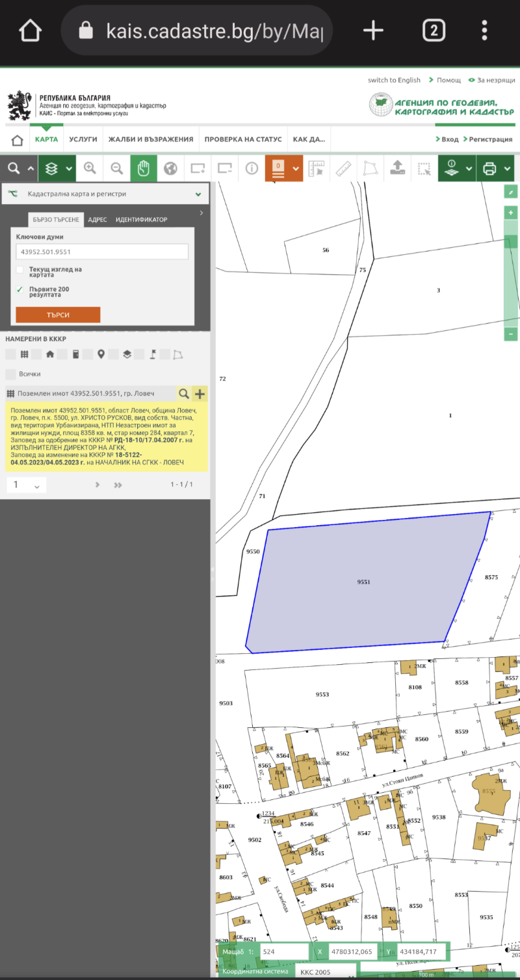The height and width of the screenshot is (980, 520).
Task: Open the print options dropdown arrow
Action: tap(507, 169)
